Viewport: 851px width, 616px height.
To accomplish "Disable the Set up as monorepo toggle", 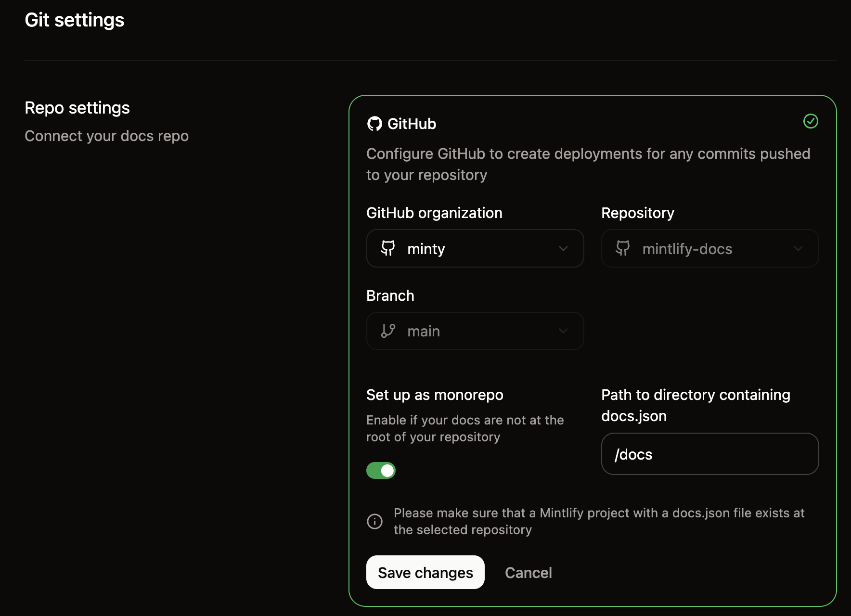I will pyautogui.click(x=381, y=470).
